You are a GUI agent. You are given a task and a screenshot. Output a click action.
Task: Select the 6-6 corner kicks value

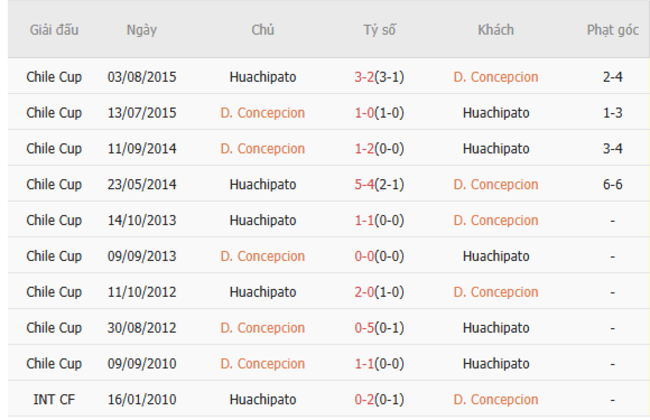click(x=613, y=185)
